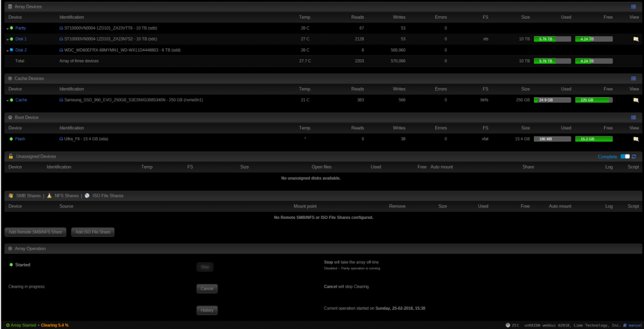Browse Flash drive via View folder icon
644x329 pixels.
[636, 139]
